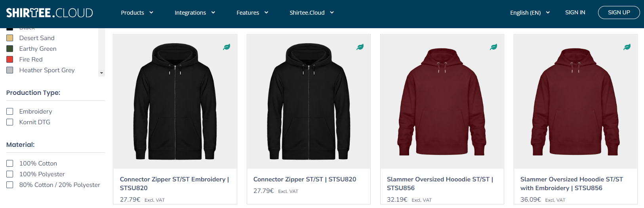Click color list scroll-down arrow
This screenshot has height=208, width=644.
(x=102, y=73)
